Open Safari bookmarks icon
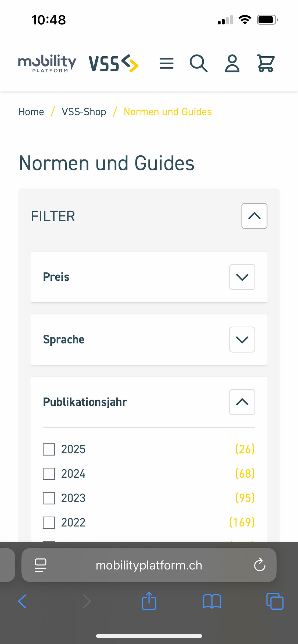 coord(212,601)
